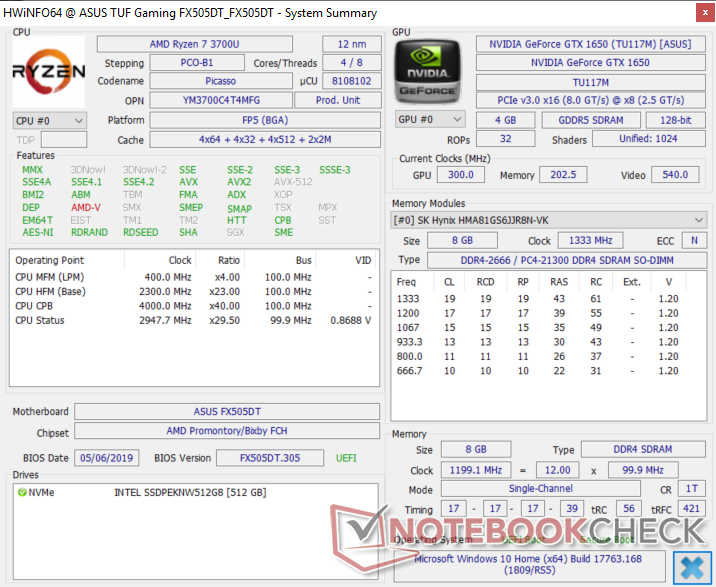The width and height of the screenshot is (716, 587).
Task: Click the GTX 1650 (TU117M) [ASUS] field
Action: pos(590,44)
